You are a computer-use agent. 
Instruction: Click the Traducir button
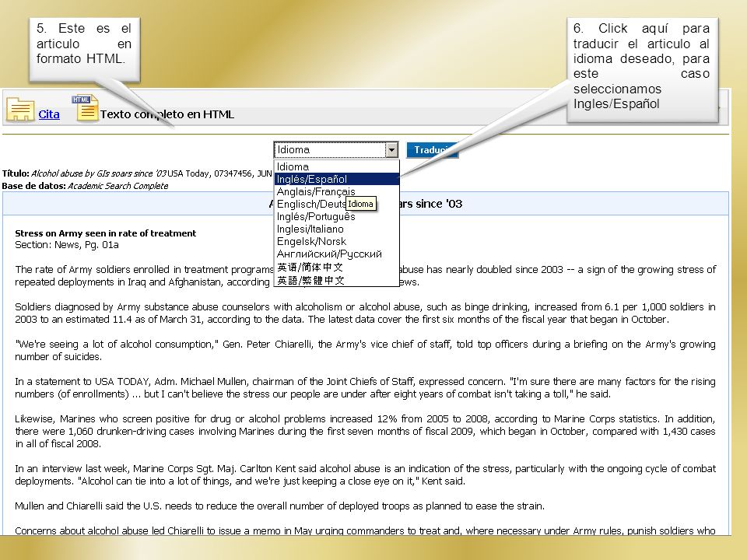(432, 150)
